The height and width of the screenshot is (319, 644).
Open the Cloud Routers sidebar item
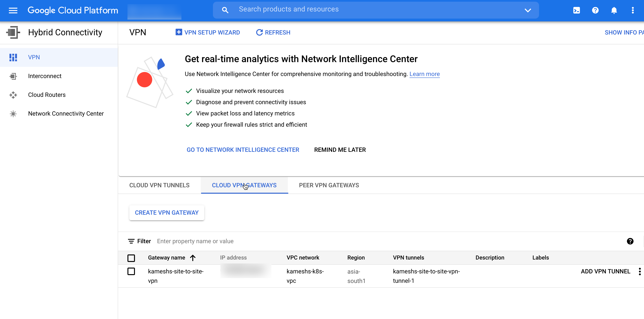click(x=59, y=95)
